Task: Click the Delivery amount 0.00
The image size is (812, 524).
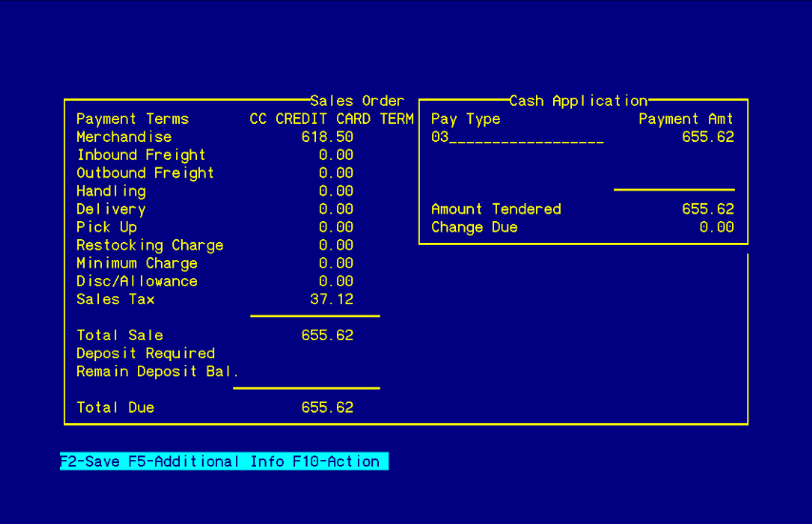Action: [x=336, y=209]
